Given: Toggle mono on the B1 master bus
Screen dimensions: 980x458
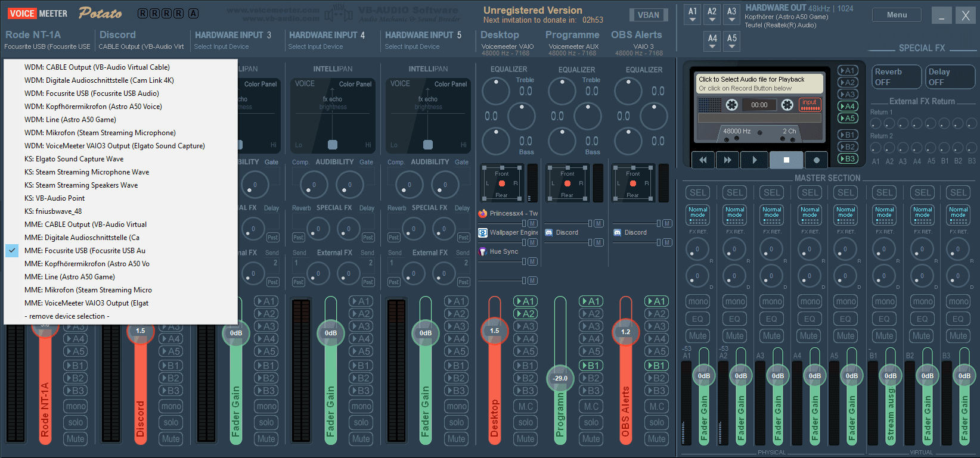Looking at the screenshot, I should point(884,301).
